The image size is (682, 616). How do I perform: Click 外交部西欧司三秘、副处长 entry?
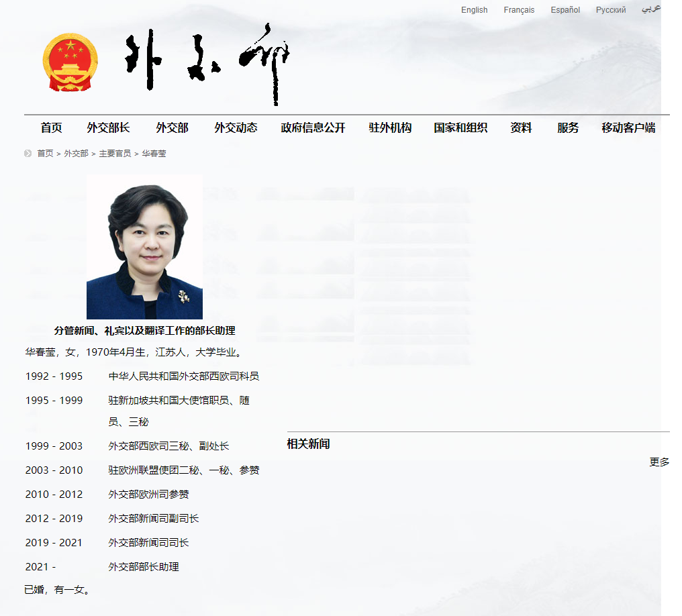point(168,446)
